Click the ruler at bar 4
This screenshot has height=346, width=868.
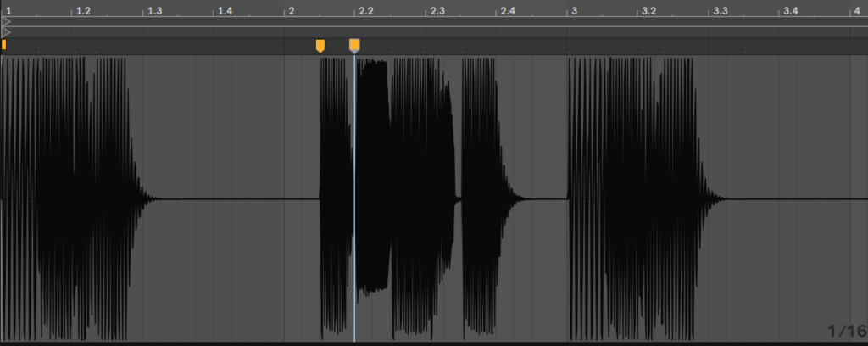coord(857,11)
